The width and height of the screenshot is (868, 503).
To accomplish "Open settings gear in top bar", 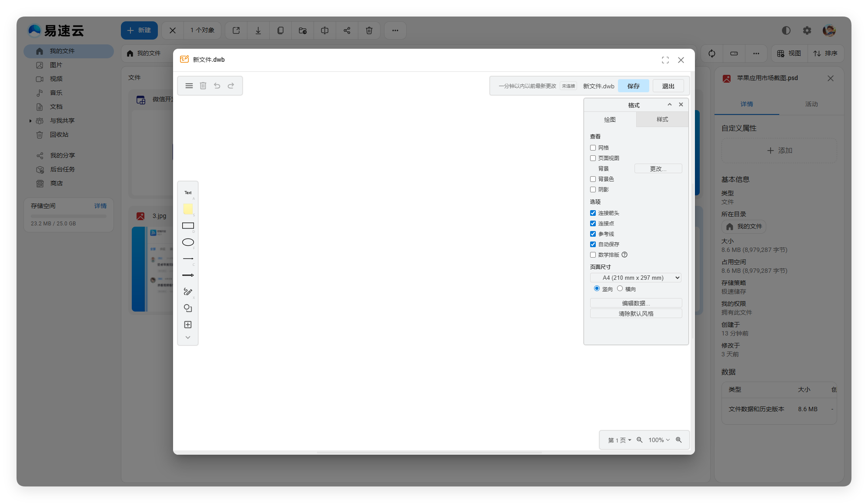I will pos(807,30).
